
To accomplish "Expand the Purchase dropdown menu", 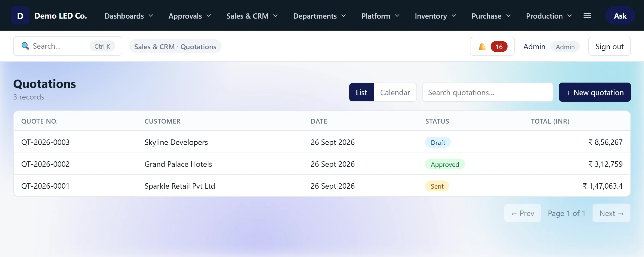I will [x=491, y=16].
